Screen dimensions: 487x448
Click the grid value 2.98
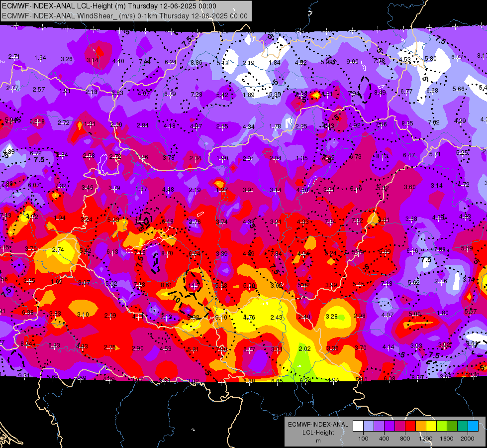pyautogui.click(x=360, y=316)
